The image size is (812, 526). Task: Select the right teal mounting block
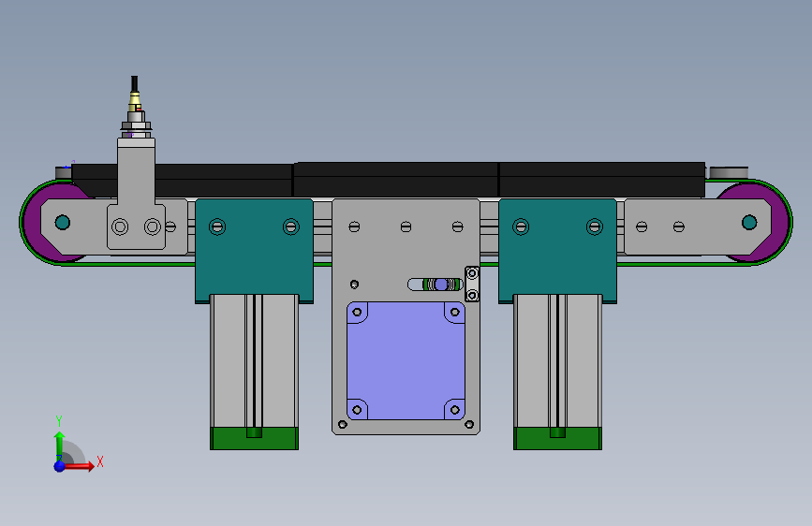(558, 251)
